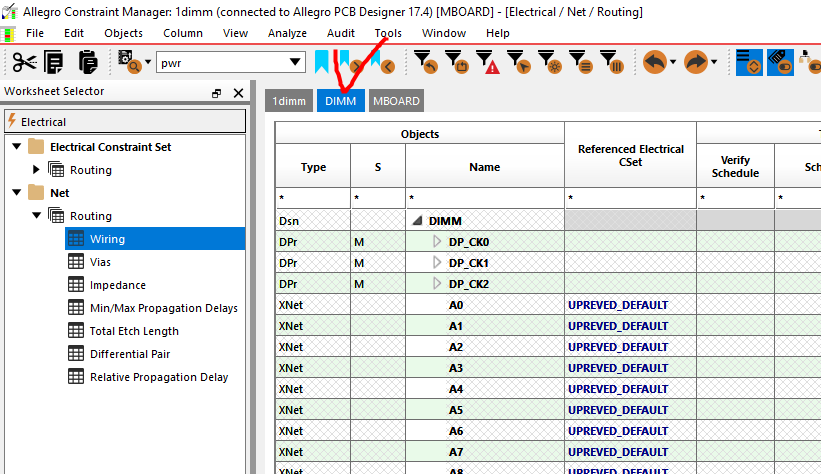Expand the DP_CK1 differential pair

[437, 262]
